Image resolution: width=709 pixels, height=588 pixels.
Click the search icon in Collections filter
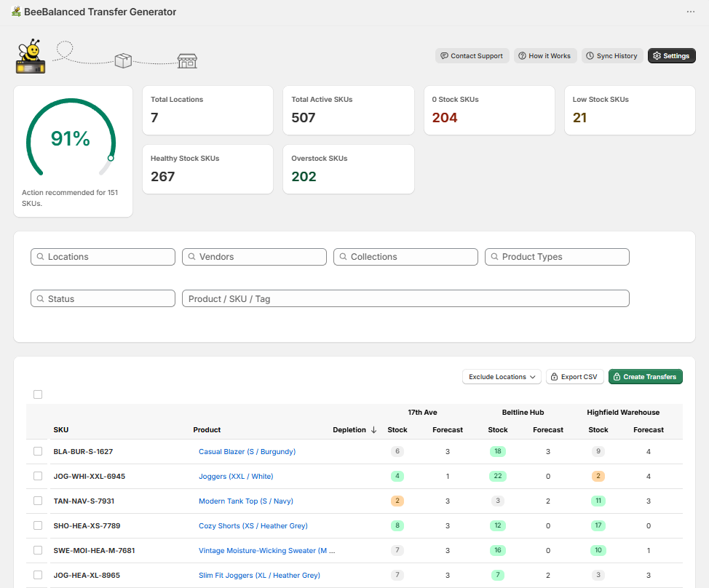pyautogui.click(x=343, y=257)
